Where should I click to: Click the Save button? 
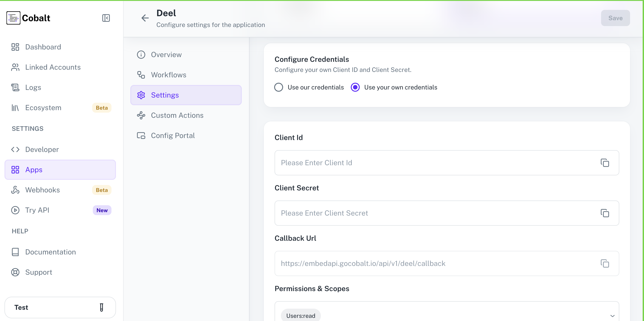pos(615,18)
